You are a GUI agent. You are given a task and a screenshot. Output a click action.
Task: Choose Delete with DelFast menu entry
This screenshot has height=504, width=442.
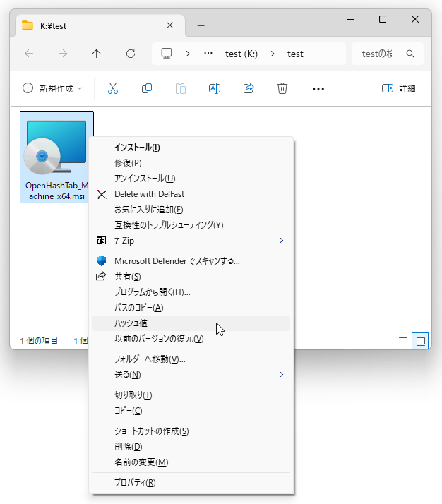[x=149, y=194]
